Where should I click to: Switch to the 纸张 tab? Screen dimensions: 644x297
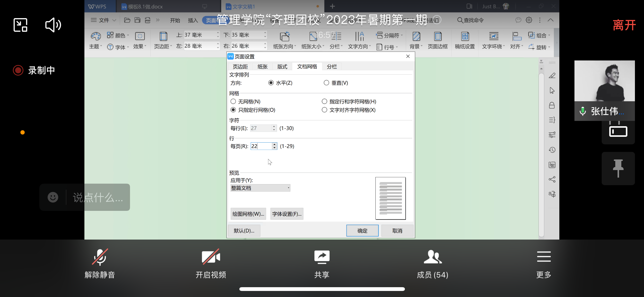263,67
